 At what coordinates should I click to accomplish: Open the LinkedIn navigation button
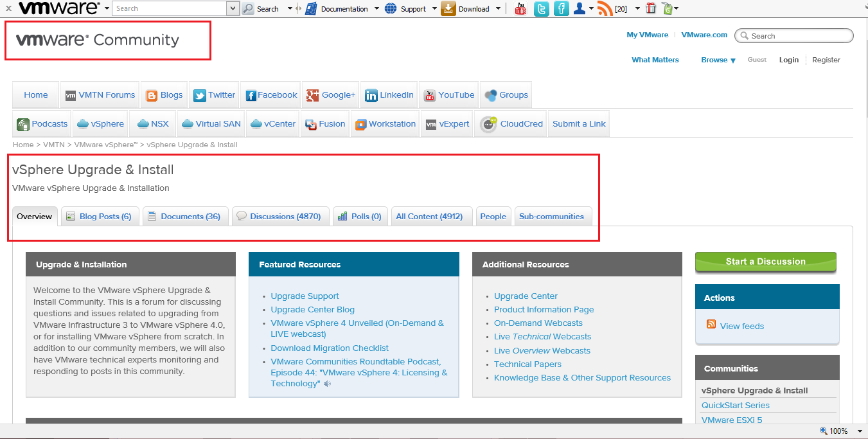pyautogui.click(x=389, y=94)
